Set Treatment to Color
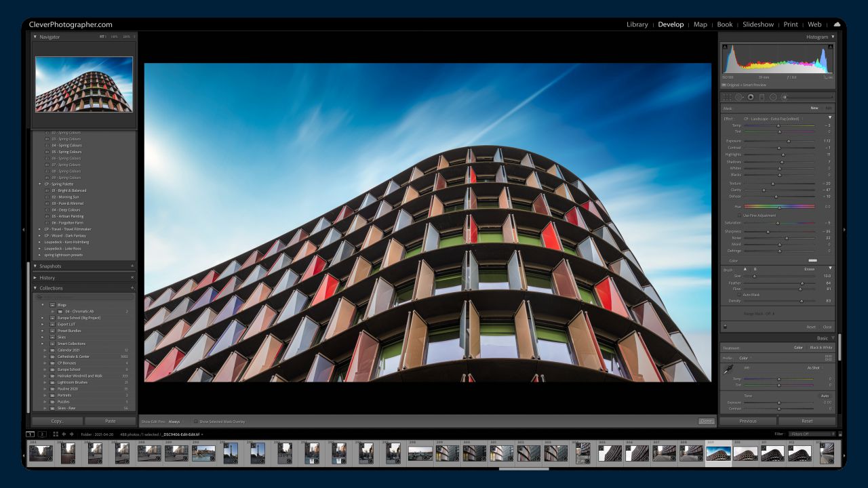This screenshot has height=488, width=868. [x=799, y=348]
